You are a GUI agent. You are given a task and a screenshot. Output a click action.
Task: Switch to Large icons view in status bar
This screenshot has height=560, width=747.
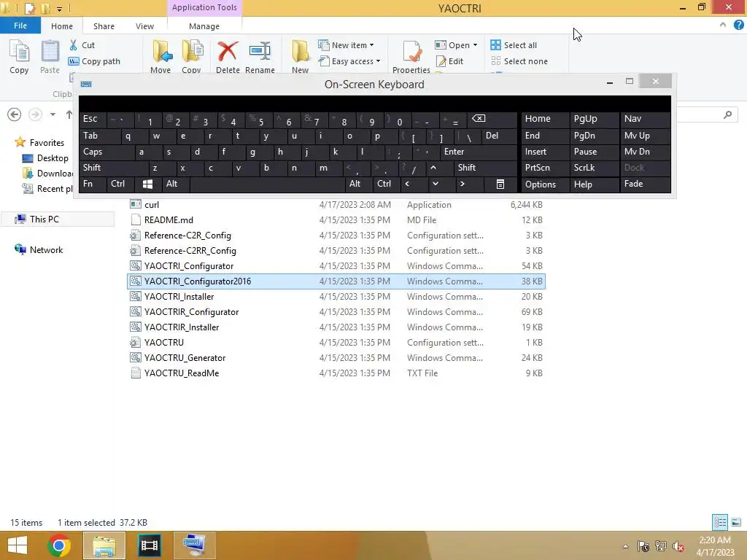pyautogui.click(x=736, y=522)
